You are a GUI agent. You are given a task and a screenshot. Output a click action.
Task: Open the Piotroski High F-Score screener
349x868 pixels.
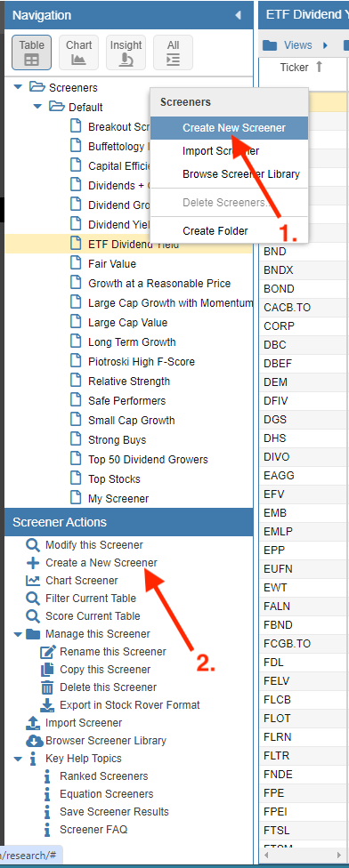[142, 361]
